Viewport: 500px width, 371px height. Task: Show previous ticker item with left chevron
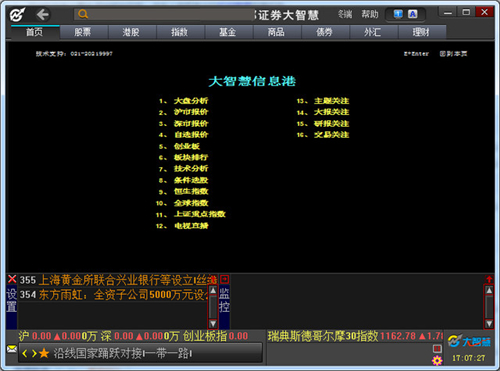coord(25,353)
